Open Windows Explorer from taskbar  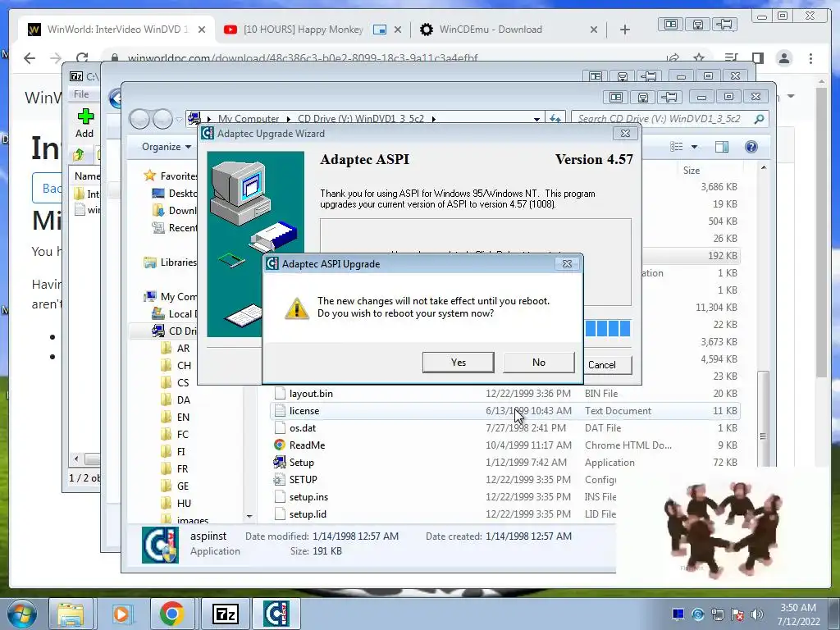[x=71, y=614]
